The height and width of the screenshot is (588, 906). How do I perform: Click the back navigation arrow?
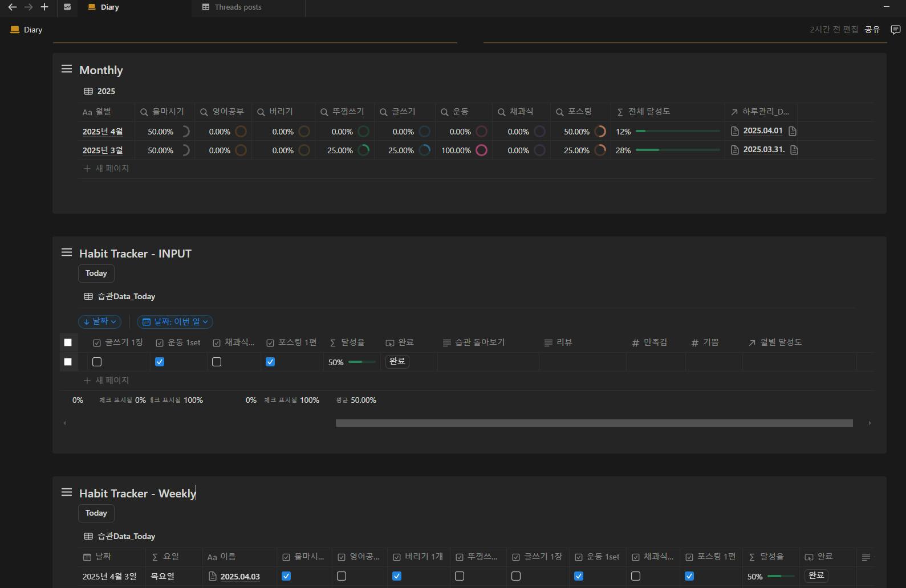[x=12, y=7]
